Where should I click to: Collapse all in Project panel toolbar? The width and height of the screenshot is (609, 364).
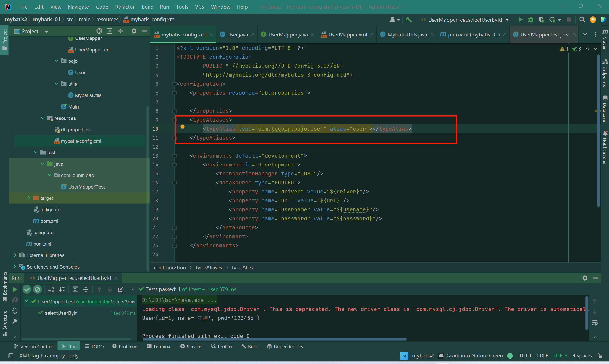coord(120,31)
